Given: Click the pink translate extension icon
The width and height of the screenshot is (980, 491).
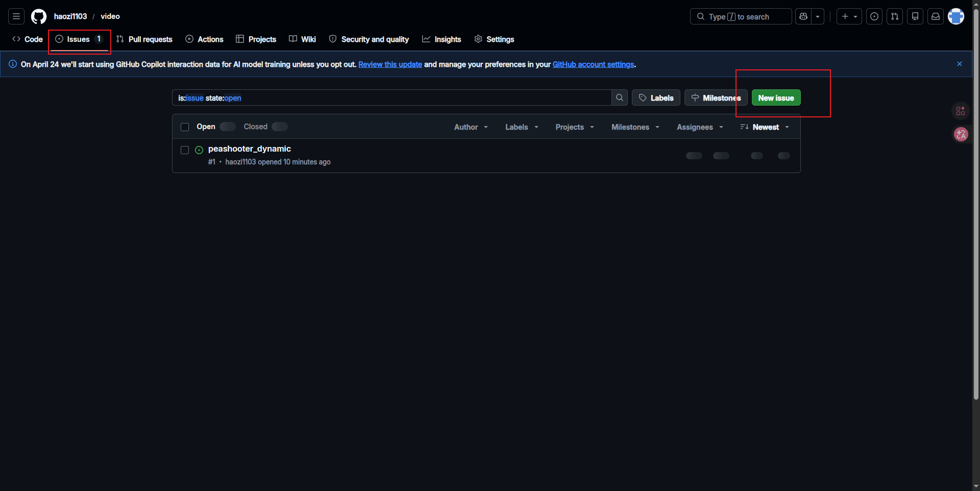Looking at the screenshot, I should click(x=961, y=134).
